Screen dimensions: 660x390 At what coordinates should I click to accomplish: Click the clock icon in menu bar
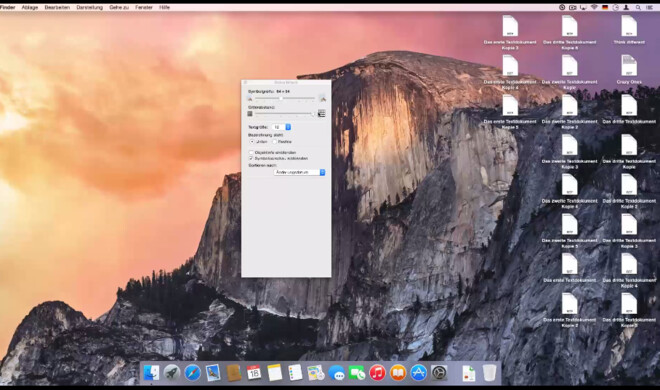615,7
